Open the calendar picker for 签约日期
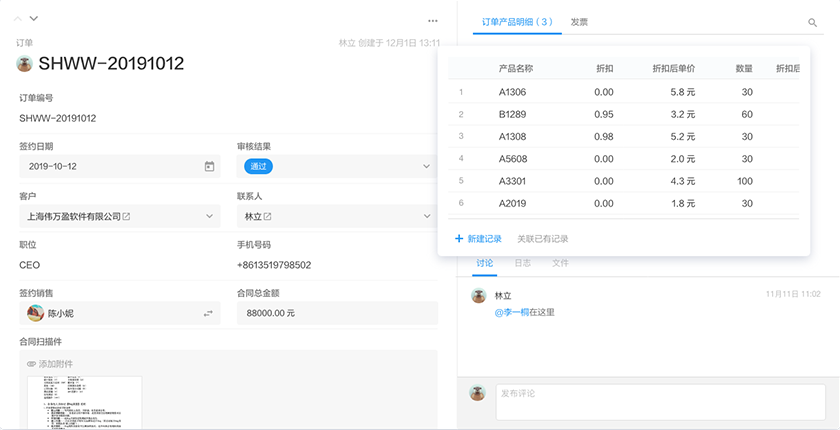The width and height of the screenshot is (840, 430). [x=209, y=166]
